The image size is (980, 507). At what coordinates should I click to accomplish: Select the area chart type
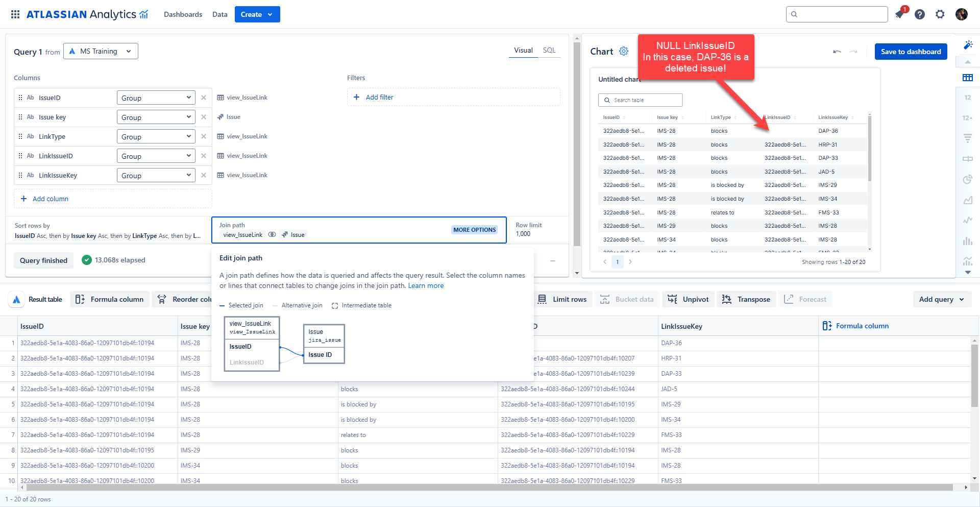tap(968, 200)
